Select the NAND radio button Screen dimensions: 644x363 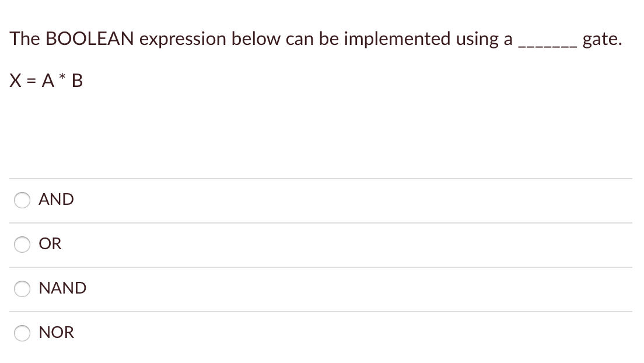click(22, 288)
